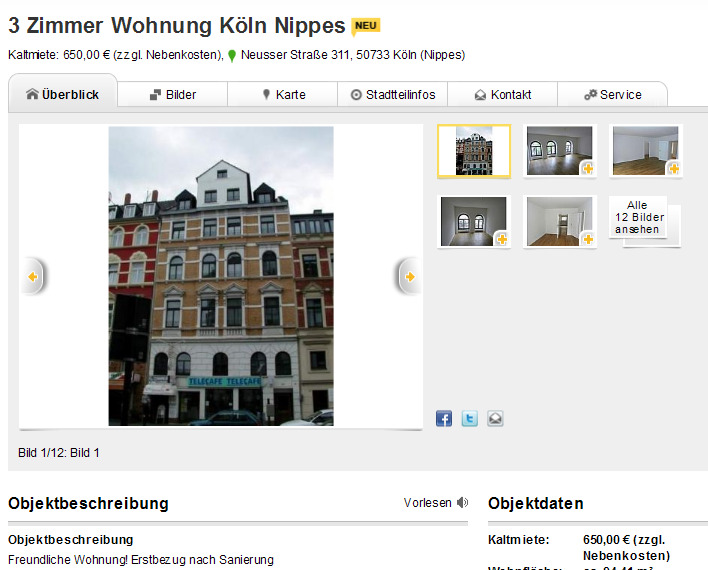The image size is (708, 570).
Task: Open the Service tab
Action: click(x=612, y=94)
